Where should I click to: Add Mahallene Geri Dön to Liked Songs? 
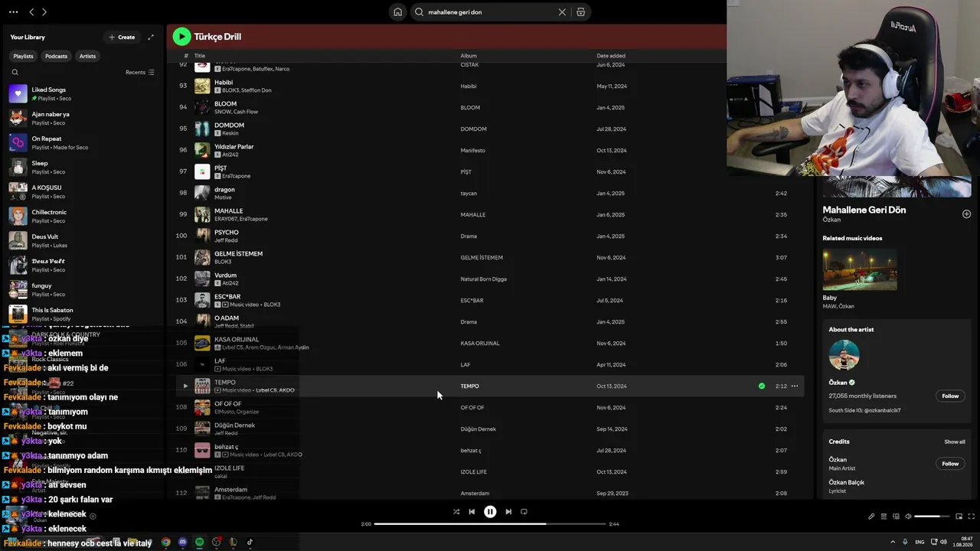(966, 214)
